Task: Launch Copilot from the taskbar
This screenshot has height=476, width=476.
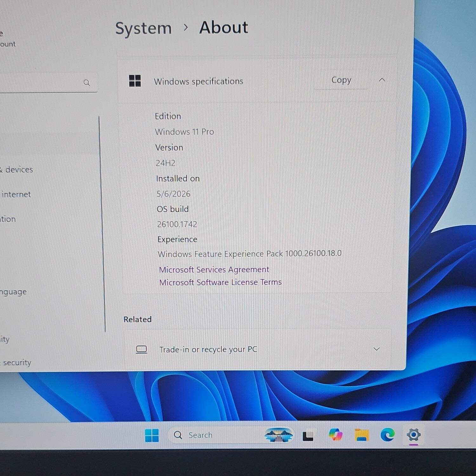Action: coord(336,434)
